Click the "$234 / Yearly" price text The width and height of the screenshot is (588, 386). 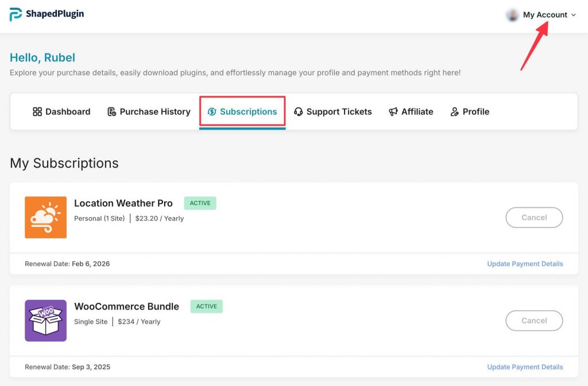139,322
